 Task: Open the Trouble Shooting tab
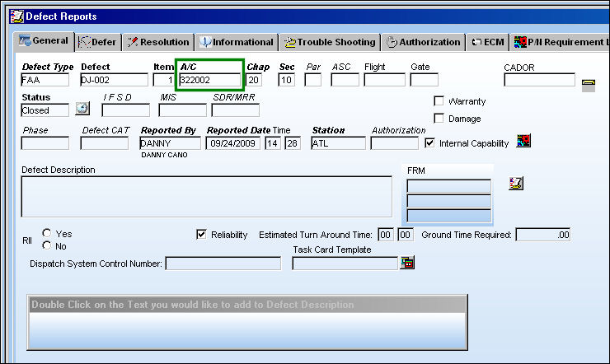[330, 42]
